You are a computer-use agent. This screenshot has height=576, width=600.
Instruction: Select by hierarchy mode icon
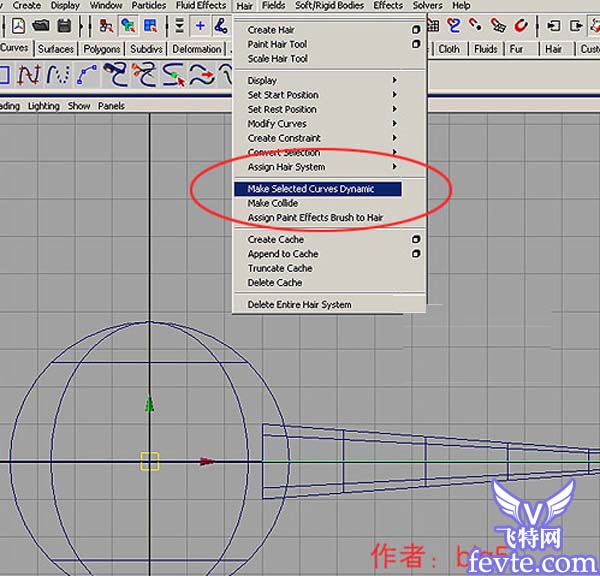(106, 26)
